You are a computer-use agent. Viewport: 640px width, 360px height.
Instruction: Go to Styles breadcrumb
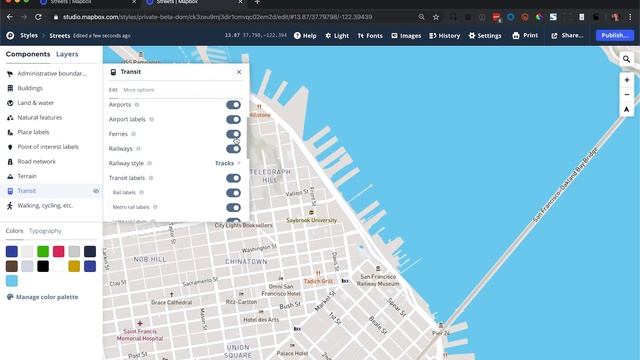[29, 36]
